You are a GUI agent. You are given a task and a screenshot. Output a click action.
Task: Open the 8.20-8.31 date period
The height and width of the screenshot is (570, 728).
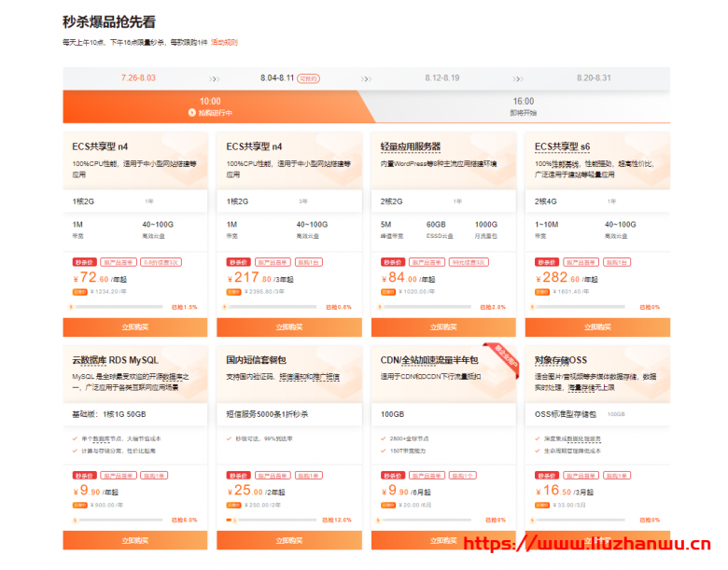(x=594, y=77)
